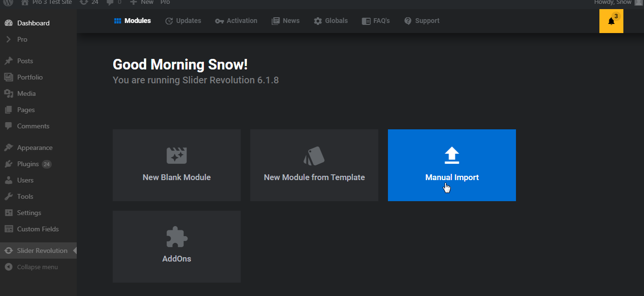Open the Globals tab
This screenshot has width=644, height=296.
331,21
